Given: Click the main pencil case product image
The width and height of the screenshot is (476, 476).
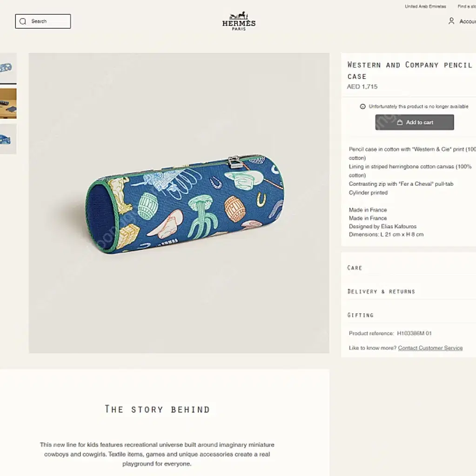Looking at the screenshot, I should pos(179,203).
